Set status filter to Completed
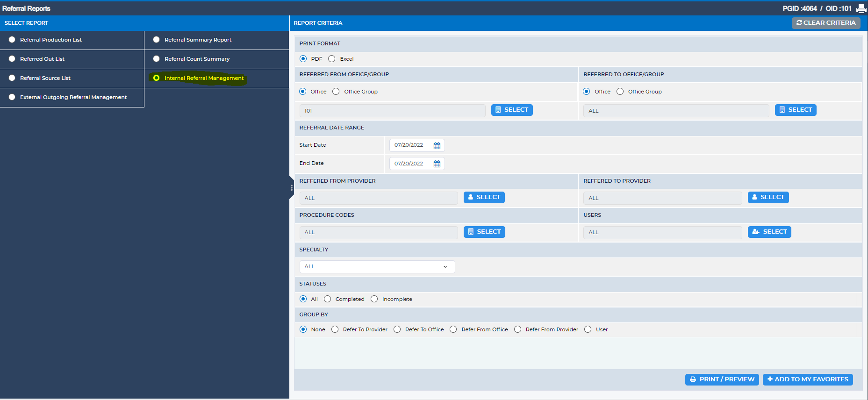The image size is (868, 400). [x=328, y=299]
